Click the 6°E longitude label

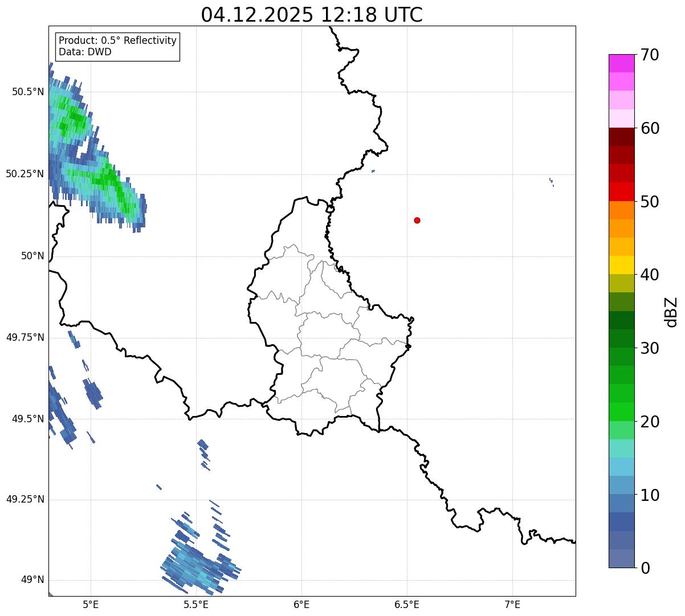click(301, 604)
